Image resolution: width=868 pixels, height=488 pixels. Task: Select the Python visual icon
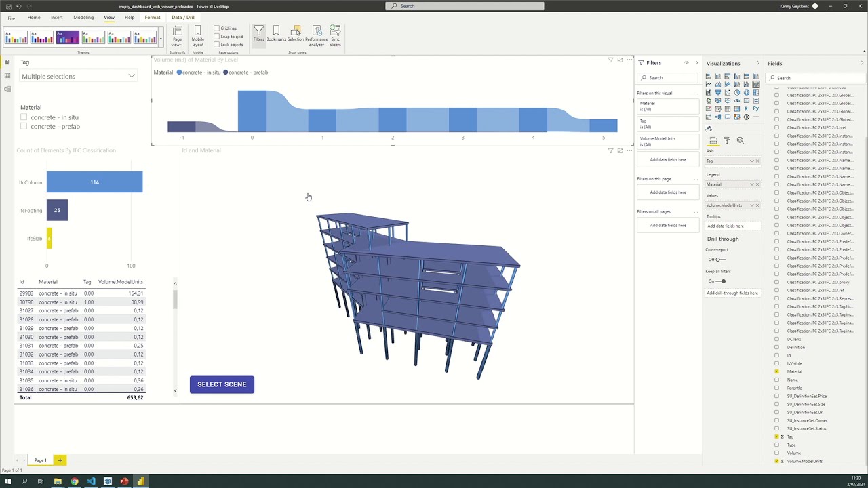click(755, 108)
